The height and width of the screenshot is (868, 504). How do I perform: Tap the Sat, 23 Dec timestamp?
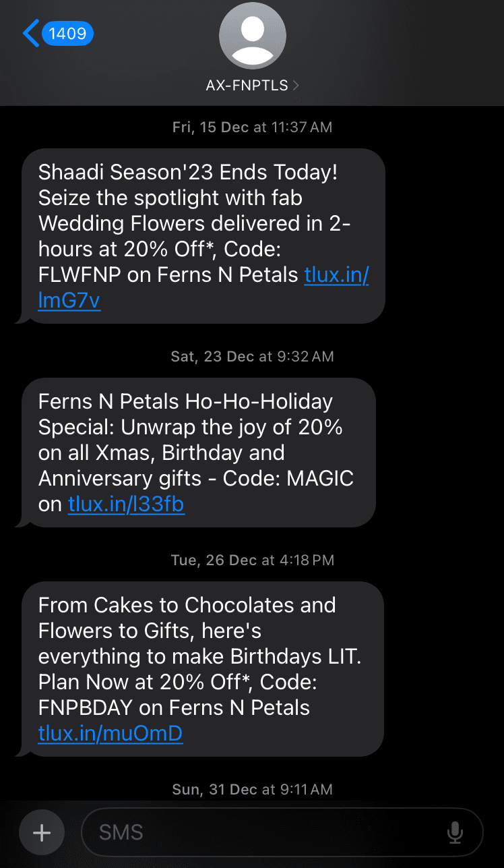[x=252, y=356]
